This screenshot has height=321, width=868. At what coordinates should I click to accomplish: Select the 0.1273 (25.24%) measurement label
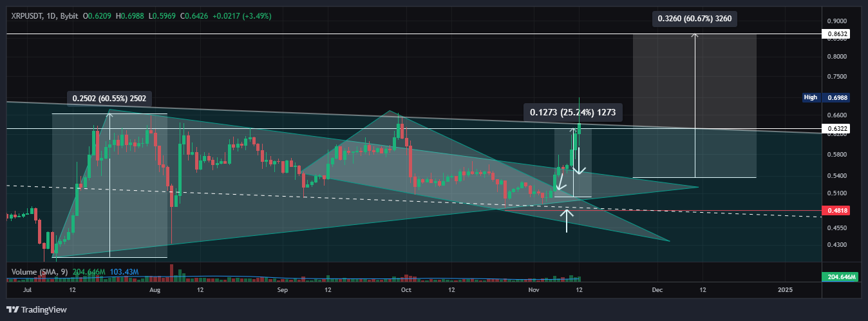click(573, 112)
